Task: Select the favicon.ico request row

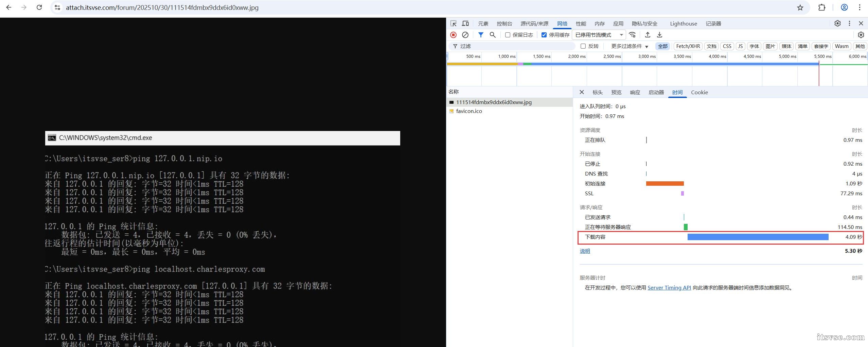Action: pos(469,111)
